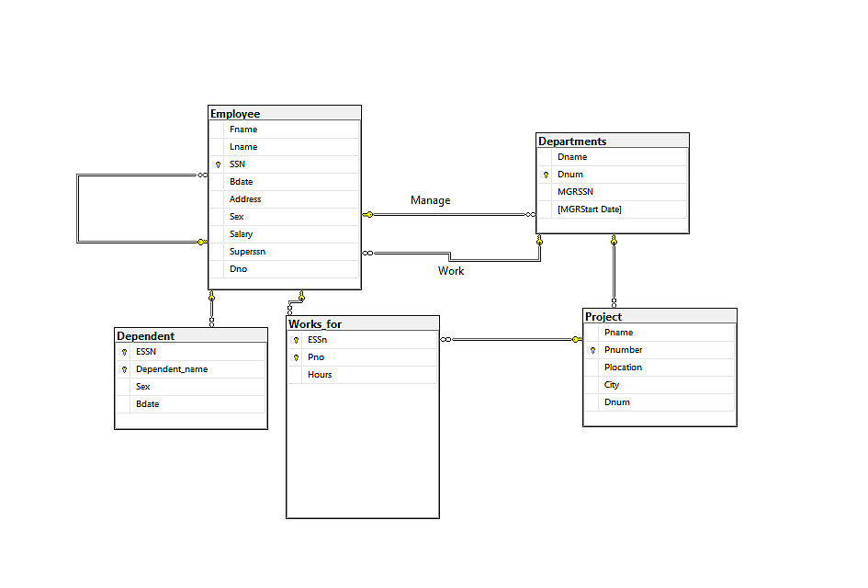Select the Dname column in Departments
This screenshot has height=588, width=868.
613,157
